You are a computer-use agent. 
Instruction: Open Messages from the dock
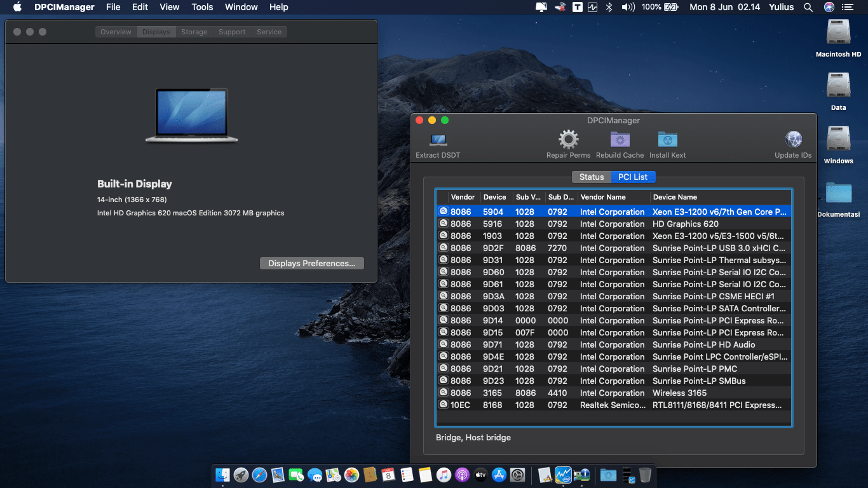pyautogui.click(x=315, y=475)
